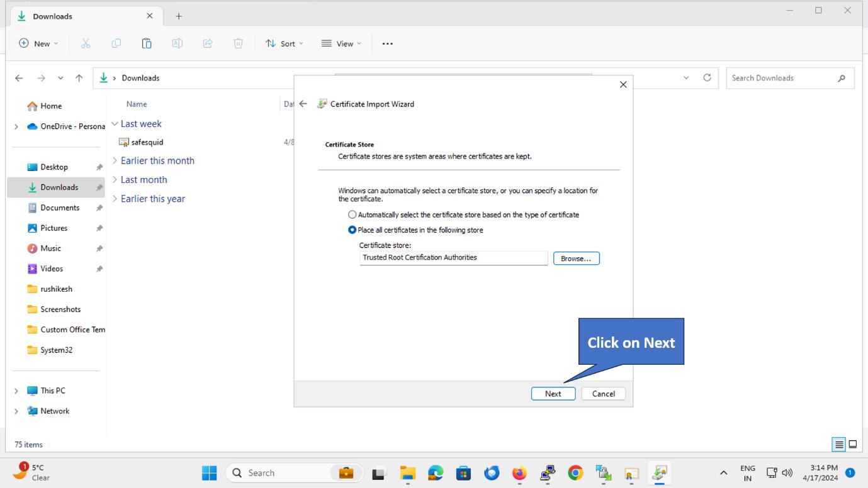
Task: Refresh the Downloads folder view
Action: coord(707,77)
